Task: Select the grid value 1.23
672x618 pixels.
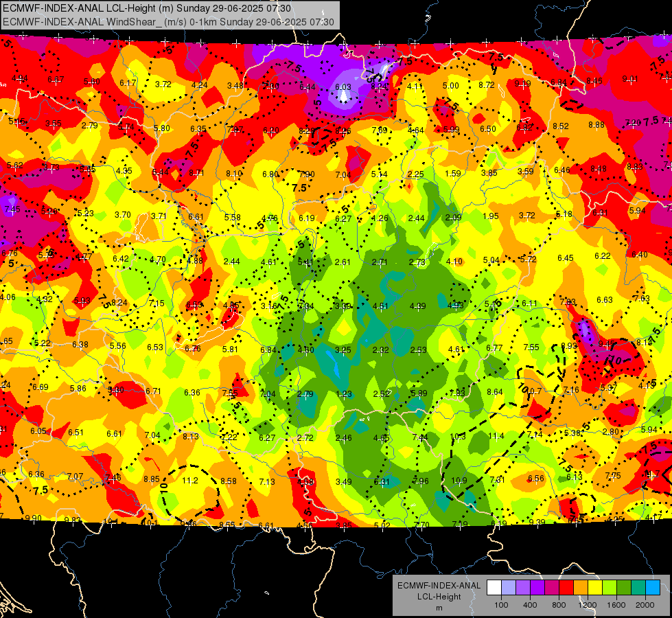Action: click(344, 393)
